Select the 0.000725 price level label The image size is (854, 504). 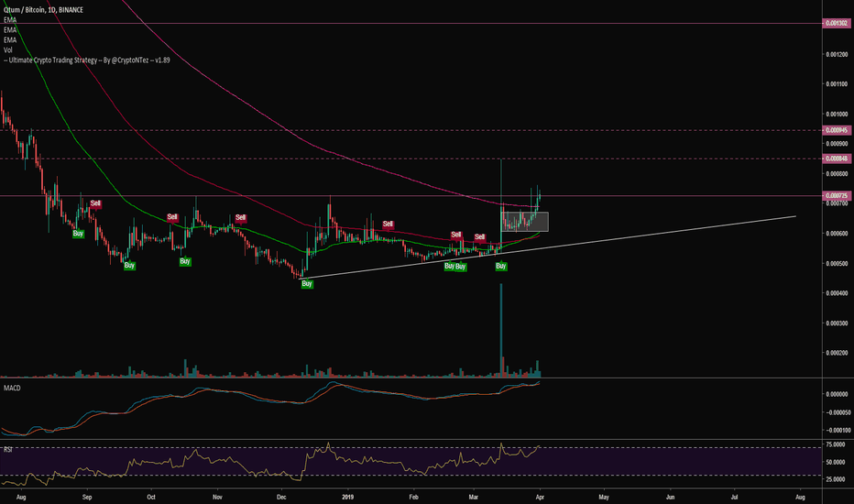point(836,195)
